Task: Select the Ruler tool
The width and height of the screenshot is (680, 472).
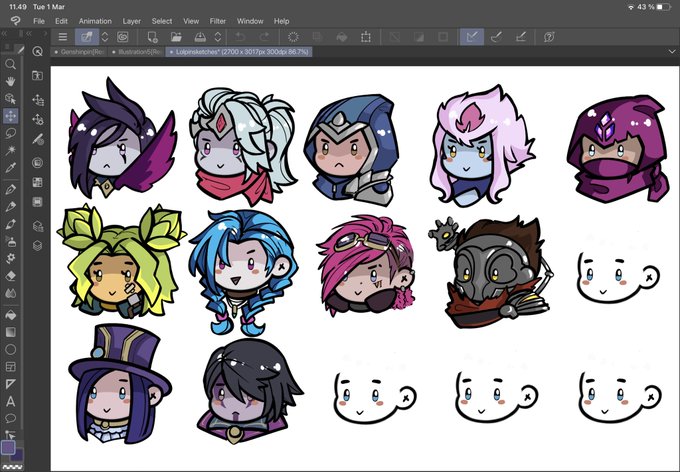Action: [10, 384]
